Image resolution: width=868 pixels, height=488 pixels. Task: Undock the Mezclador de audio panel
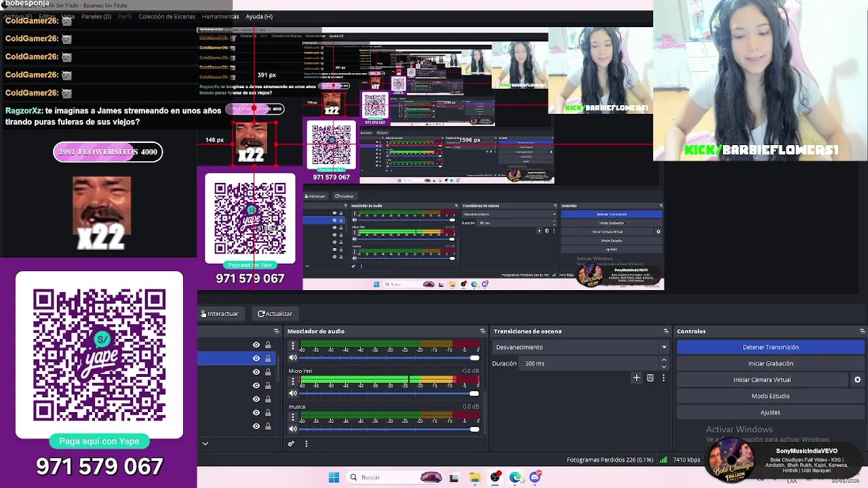point(482,331)
